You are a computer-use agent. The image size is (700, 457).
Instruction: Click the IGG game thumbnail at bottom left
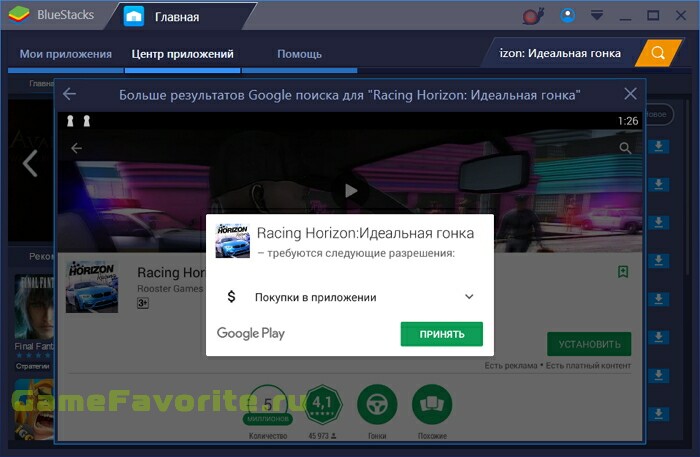[x=34, y=409]
